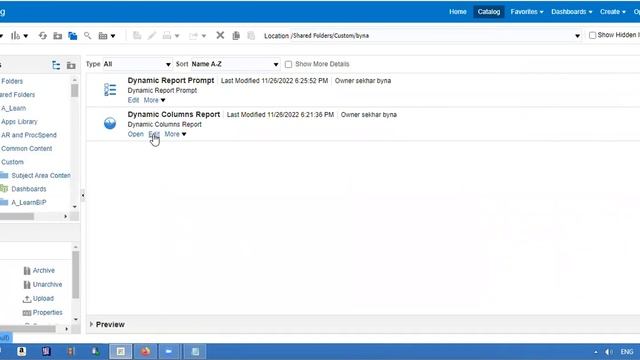Click the Archive task link
Viewport: 640px width, 360px height.
[44, 271]
